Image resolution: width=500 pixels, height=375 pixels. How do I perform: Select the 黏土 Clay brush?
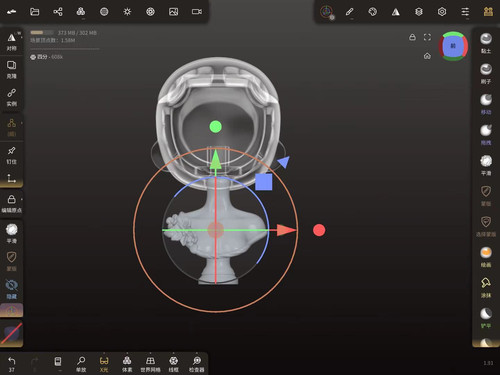pos(486,43)
